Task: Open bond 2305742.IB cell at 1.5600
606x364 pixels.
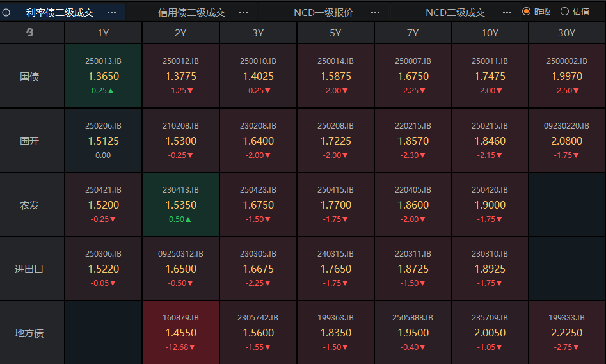Action: pos(258,333)
